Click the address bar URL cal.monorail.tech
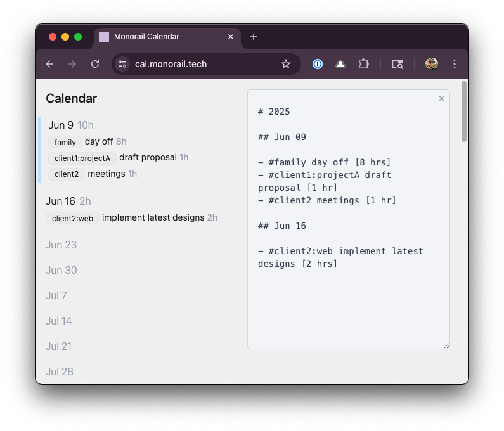Screen dimensions: 504x431 [x=171, y=64]
